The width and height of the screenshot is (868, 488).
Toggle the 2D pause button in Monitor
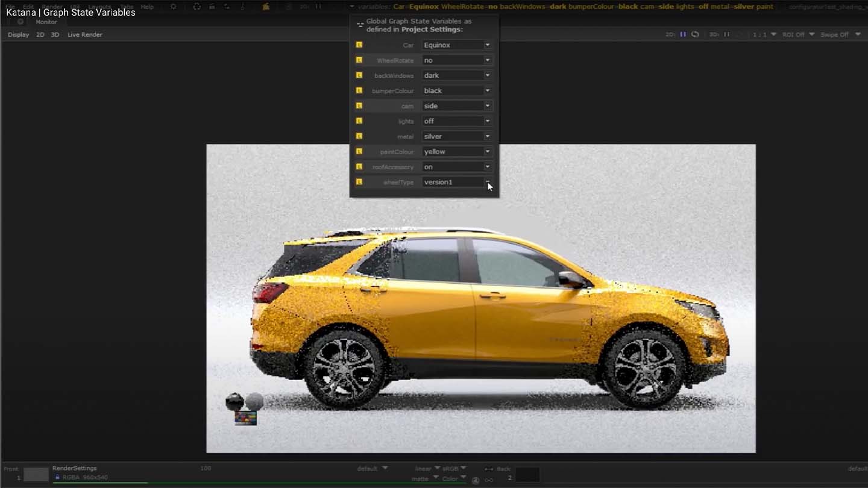coord(683,35)
